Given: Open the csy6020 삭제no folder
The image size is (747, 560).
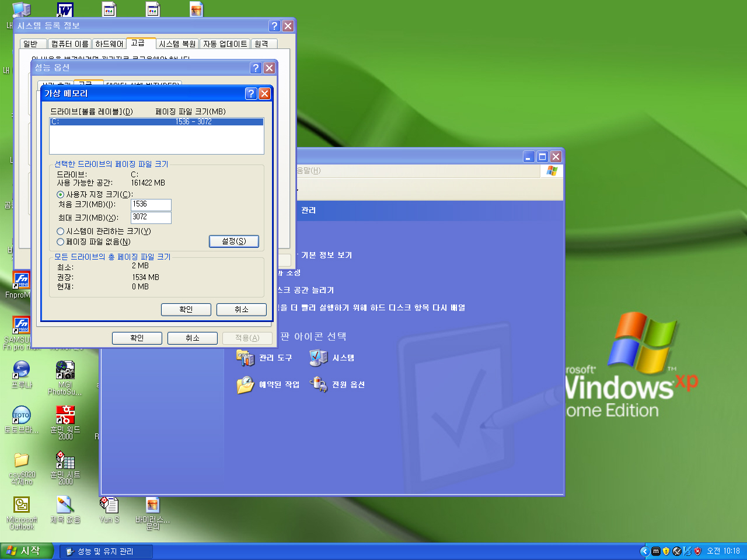Looking at the screenshot, I should click(21, 460).
